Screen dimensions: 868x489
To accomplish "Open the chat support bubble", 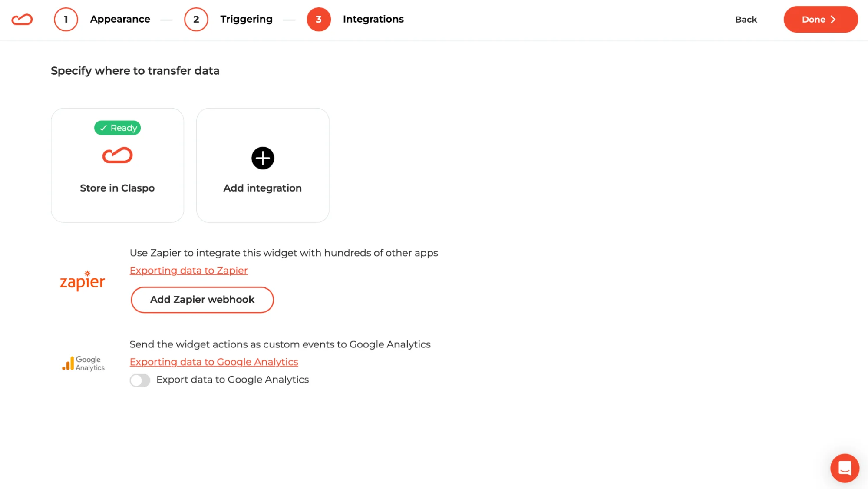I will point(845,468).
